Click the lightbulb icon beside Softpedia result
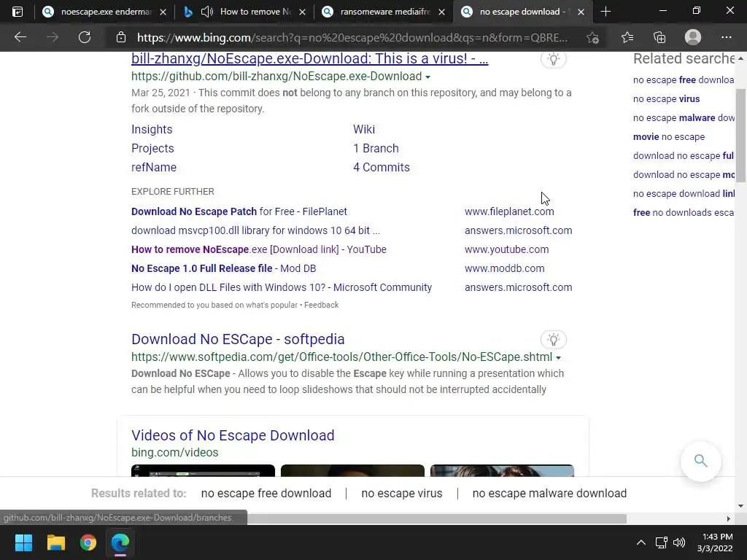This screenshot has height=560, width=747. point(553,340)
